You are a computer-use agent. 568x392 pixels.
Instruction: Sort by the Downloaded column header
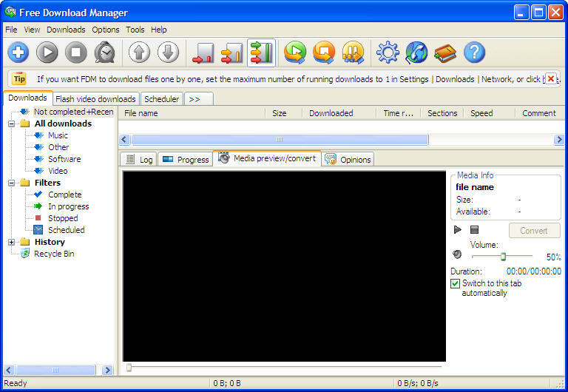pos(339,113)
